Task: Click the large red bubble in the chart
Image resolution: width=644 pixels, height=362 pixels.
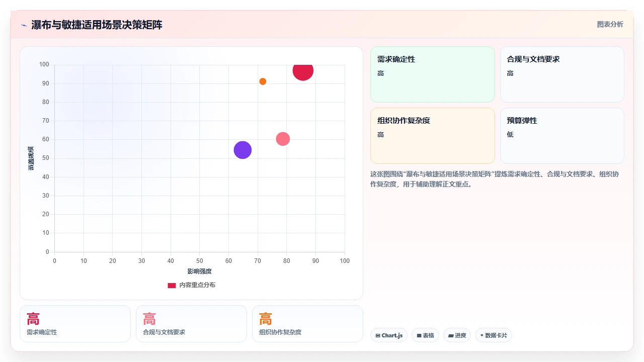Action: click(x=303, y=71)
